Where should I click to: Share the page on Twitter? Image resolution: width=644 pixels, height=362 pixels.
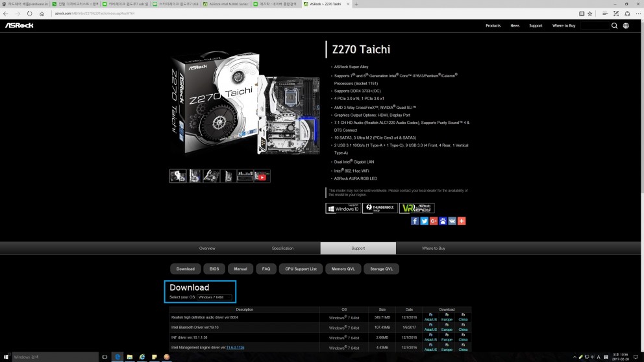[425, 221]
